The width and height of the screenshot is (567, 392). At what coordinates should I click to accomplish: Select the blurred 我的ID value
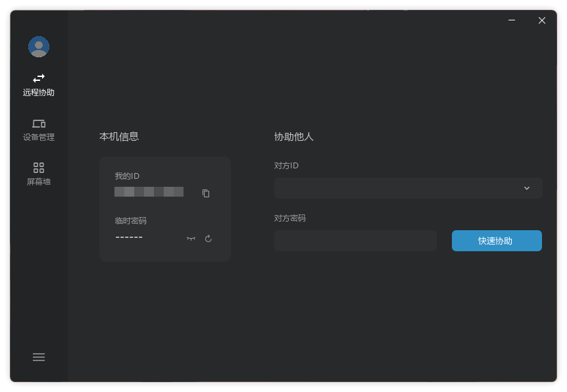149,191
